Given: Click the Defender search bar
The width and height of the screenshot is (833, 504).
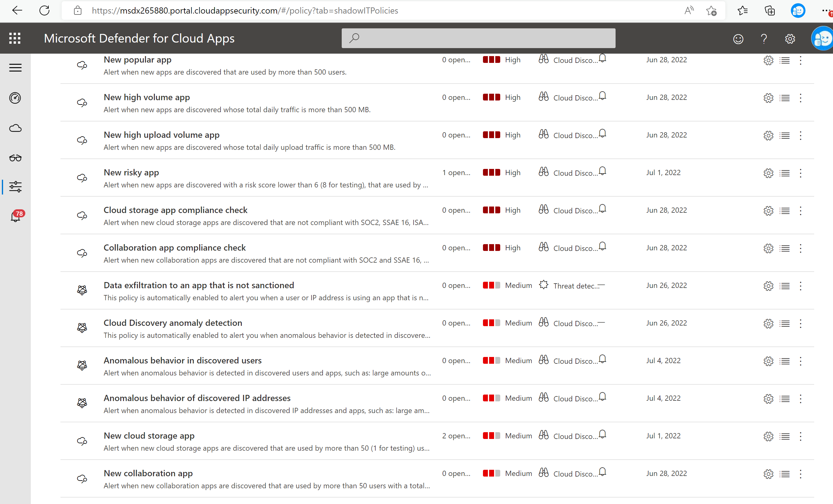Looking at the screenshot, I should click(478, 38).
